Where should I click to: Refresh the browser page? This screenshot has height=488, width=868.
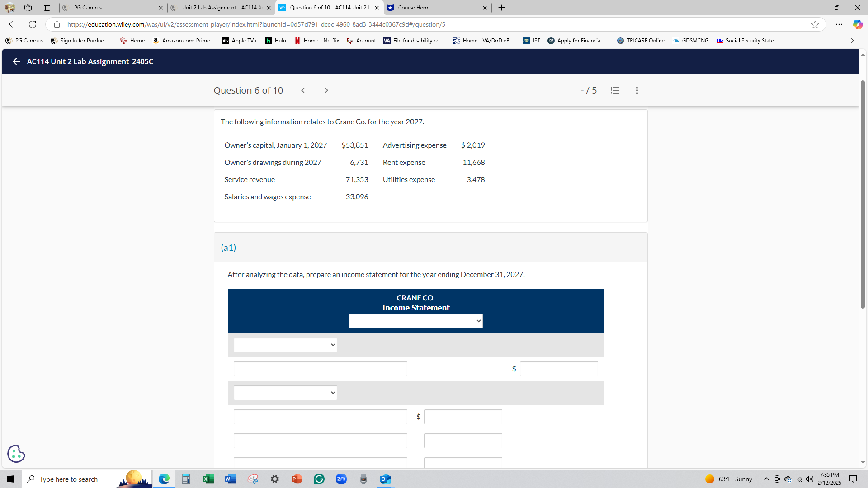pyautogui.click(x=33, y=24)
